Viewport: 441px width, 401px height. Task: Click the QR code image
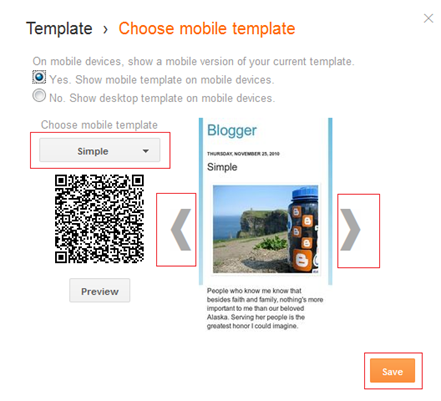point(99,219)
